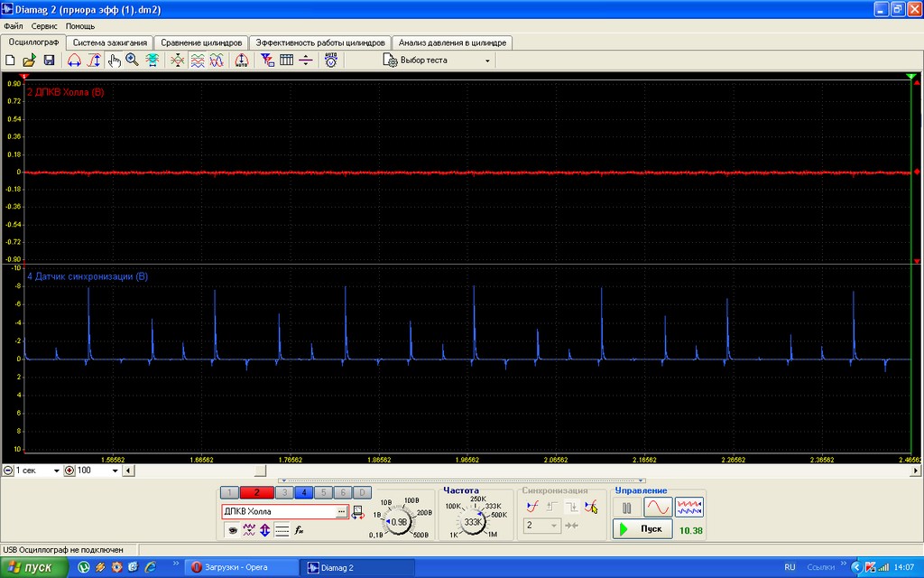Adjust the voltage range knob showing 0.9В

pyautogui.click(x=398, y=522)
